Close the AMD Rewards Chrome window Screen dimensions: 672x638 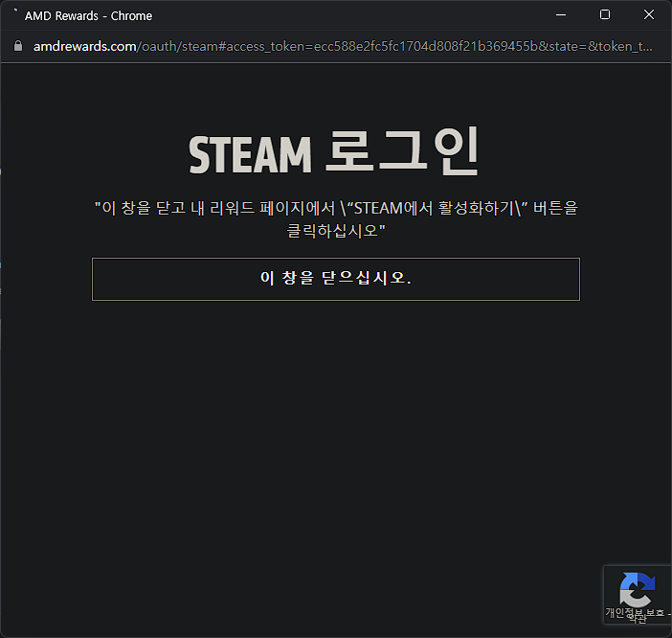pos(649,15)
